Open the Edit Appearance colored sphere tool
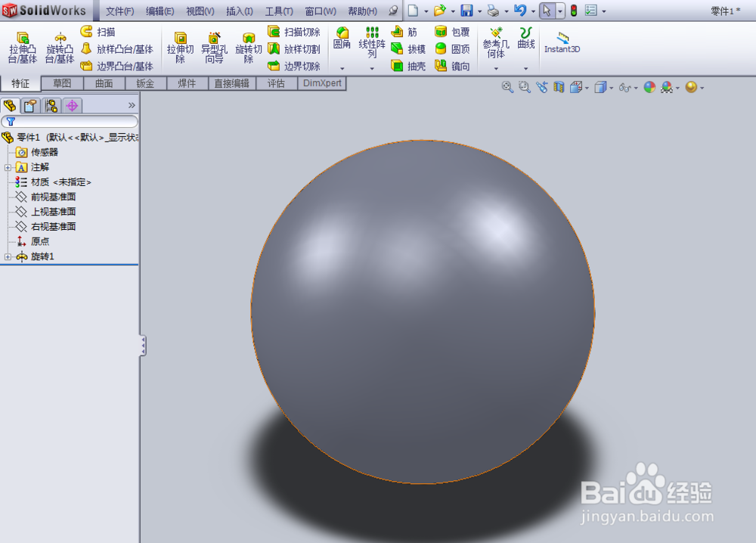Viewport: 756px width, 543px height. click(x=649, y=88)
